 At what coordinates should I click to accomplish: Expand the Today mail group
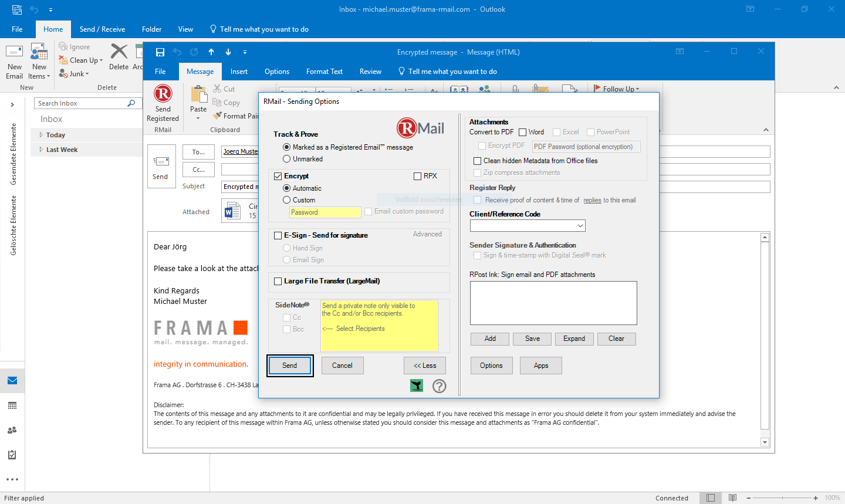(x=41, y=135)
